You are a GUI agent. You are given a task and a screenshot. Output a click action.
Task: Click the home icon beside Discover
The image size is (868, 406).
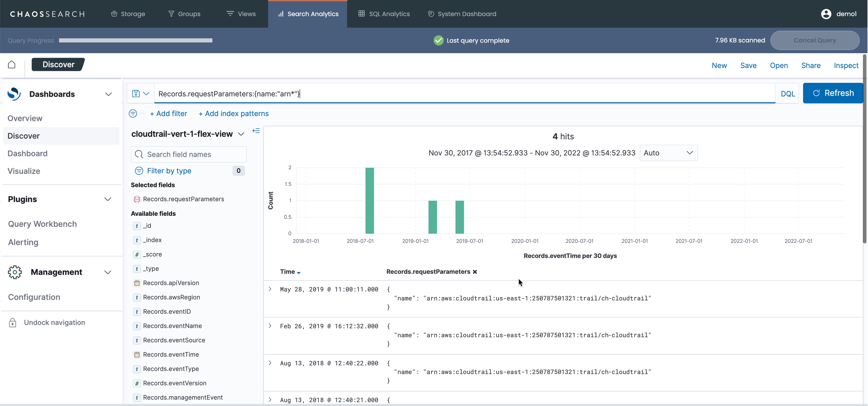point(12,64)
